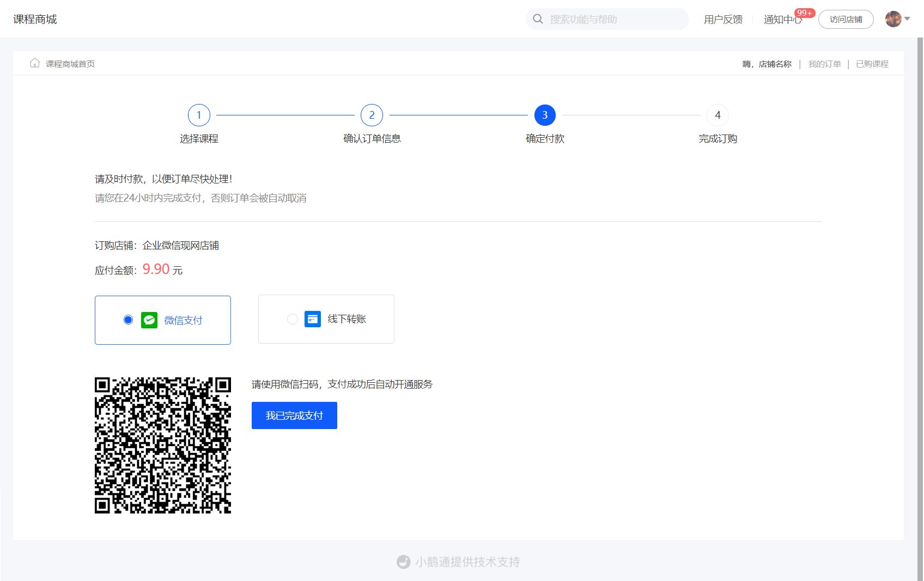
Task: Open the home icon in breadcrumb
Action: point(35,63)
